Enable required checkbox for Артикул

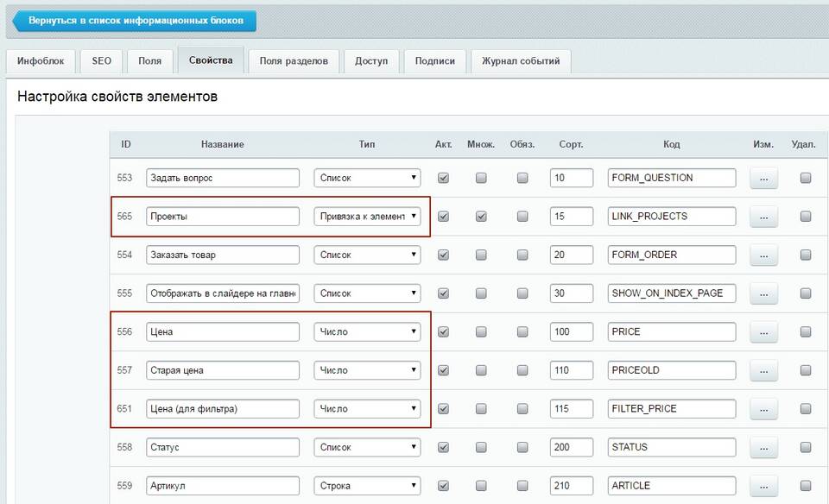(x=522, y=486)
